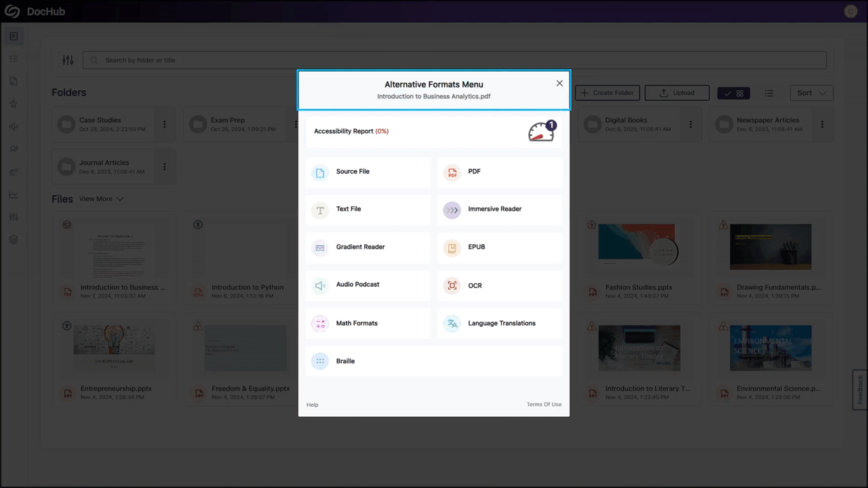Viewport: 868px width, 488px height.
Task: Select the Immersive Reader icon
Action: pos(452,210)
